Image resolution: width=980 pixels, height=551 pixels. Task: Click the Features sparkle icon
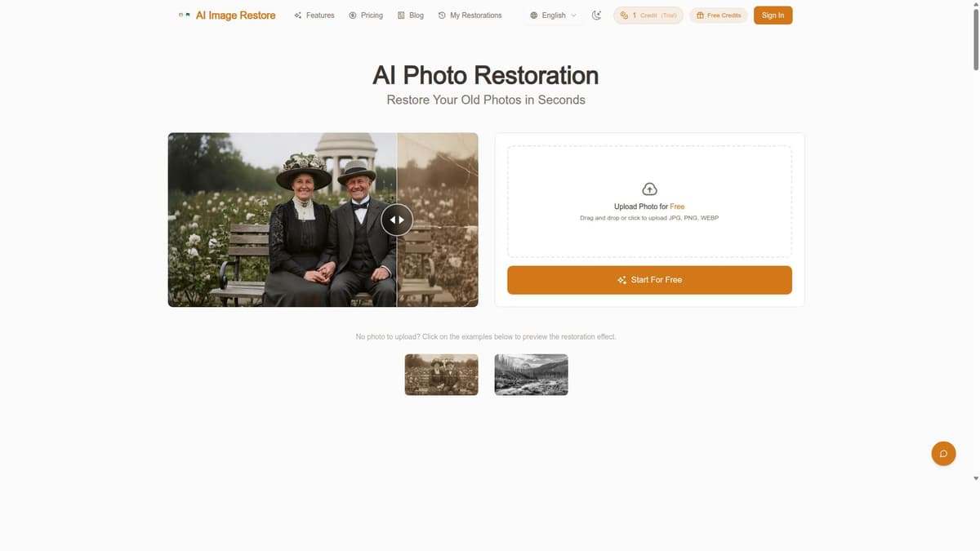click(298, 15)
